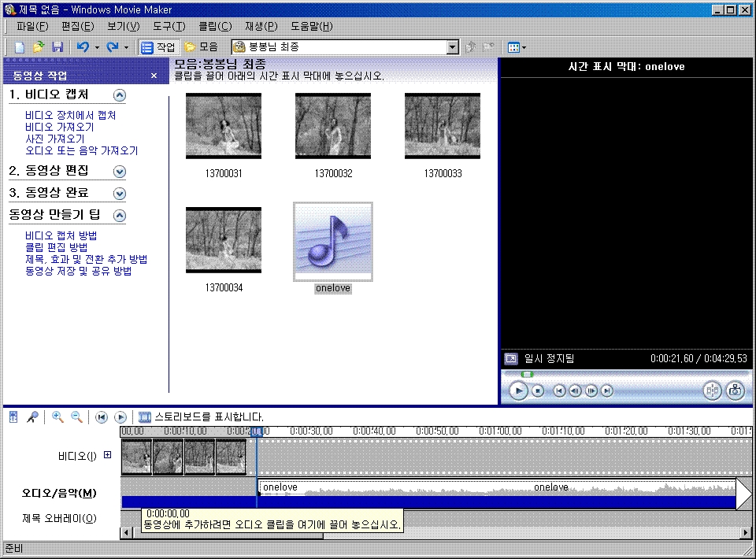Click the 비디오 가져오기 link
The width and height of the screenshot is (756, 559).
(59, 128)
